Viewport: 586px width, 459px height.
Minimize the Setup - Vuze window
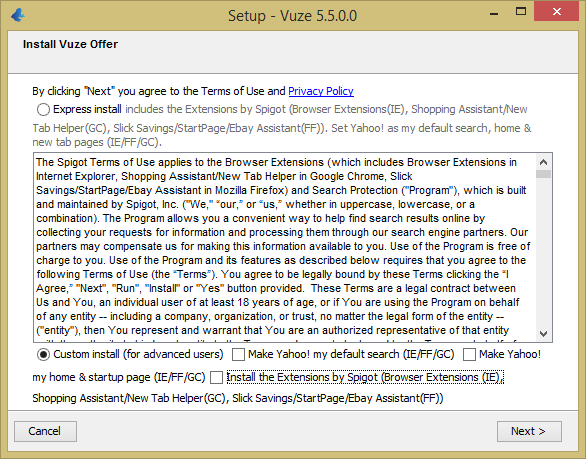click(x=494, y=14)
